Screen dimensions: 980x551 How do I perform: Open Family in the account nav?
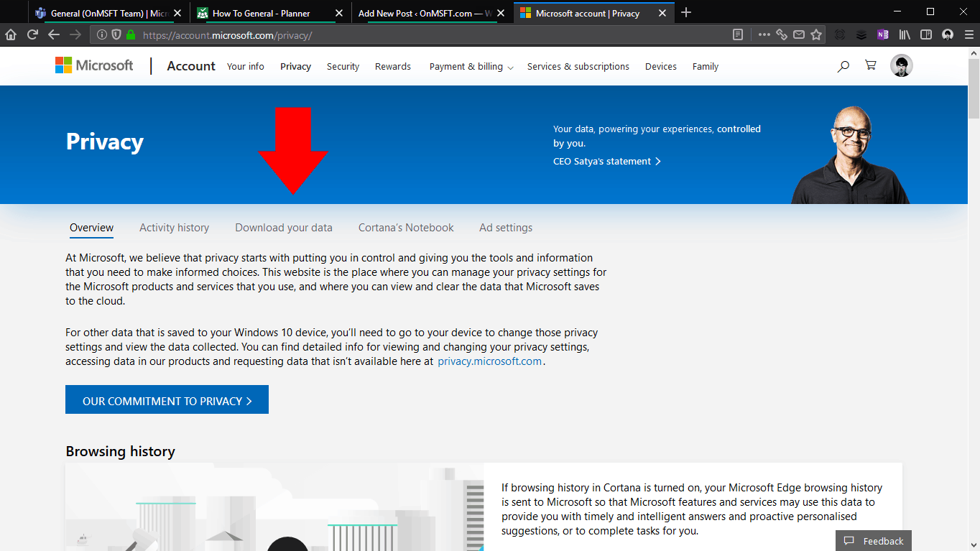point(706,66)
